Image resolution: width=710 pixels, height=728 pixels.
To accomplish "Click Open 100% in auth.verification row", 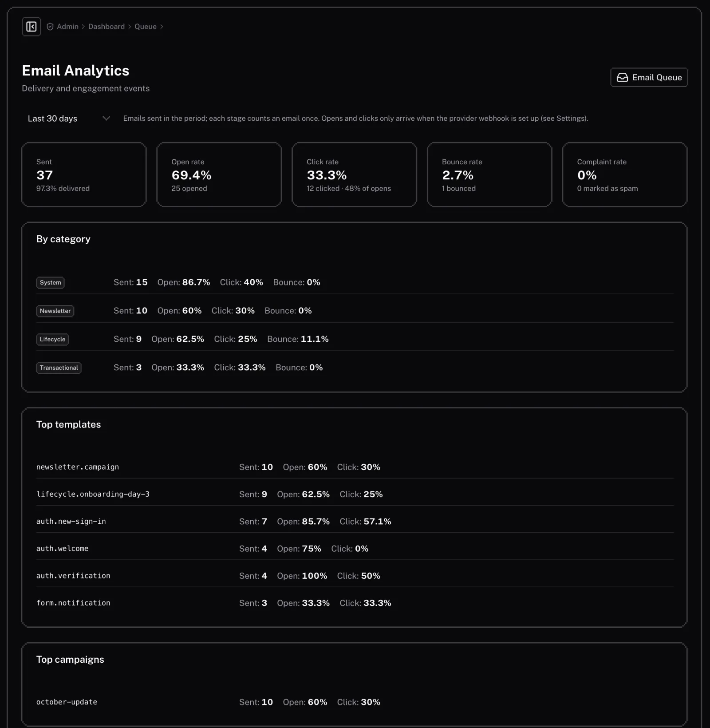I will click(x=302, y=576).
